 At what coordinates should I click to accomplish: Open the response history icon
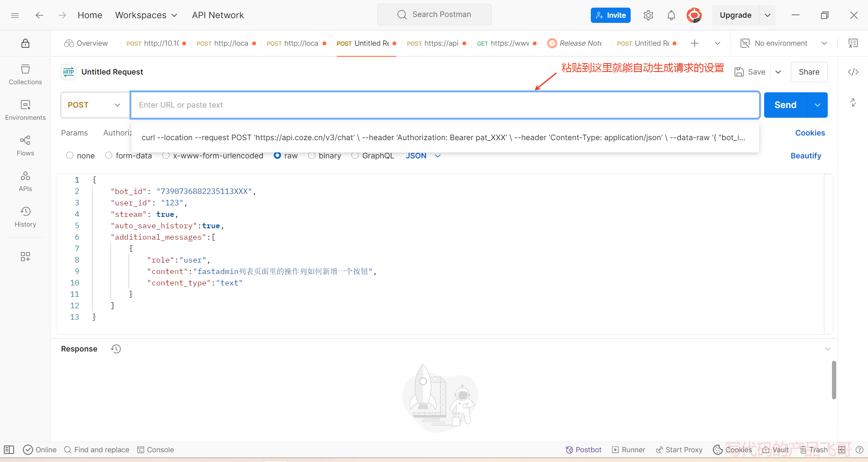pyautogui.click(x=116, y=349)
